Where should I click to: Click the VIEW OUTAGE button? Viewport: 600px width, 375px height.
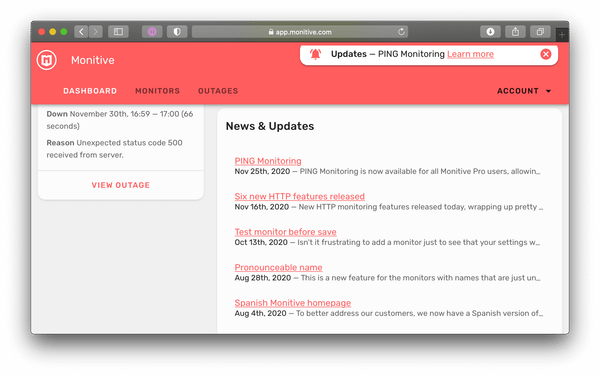(x=121, y=185)
